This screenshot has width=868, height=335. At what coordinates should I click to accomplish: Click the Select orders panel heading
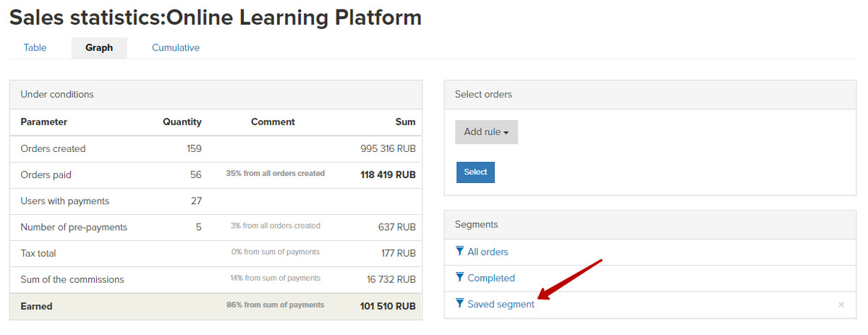(483, 94)
